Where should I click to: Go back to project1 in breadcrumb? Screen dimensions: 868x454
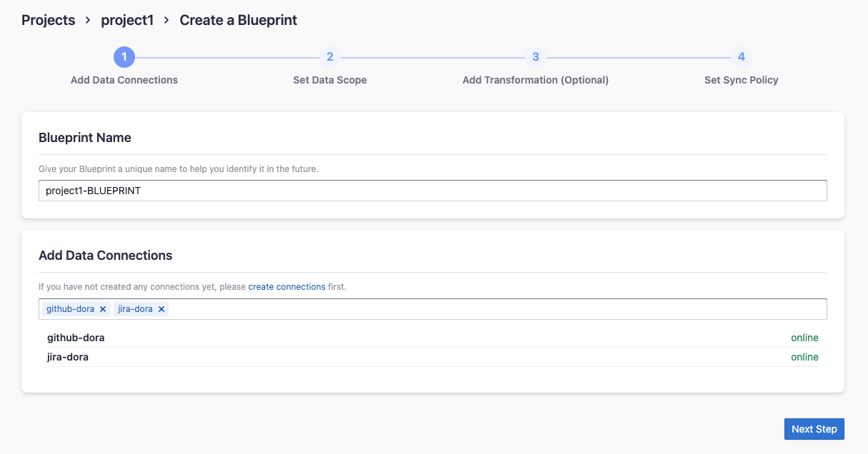(x=127, y=20)
